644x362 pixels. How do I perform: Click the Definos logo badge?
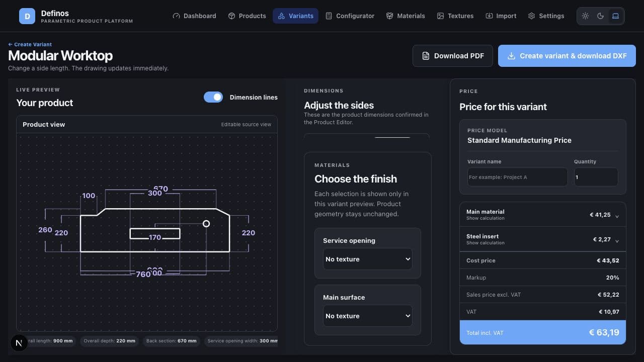(27, 16)
